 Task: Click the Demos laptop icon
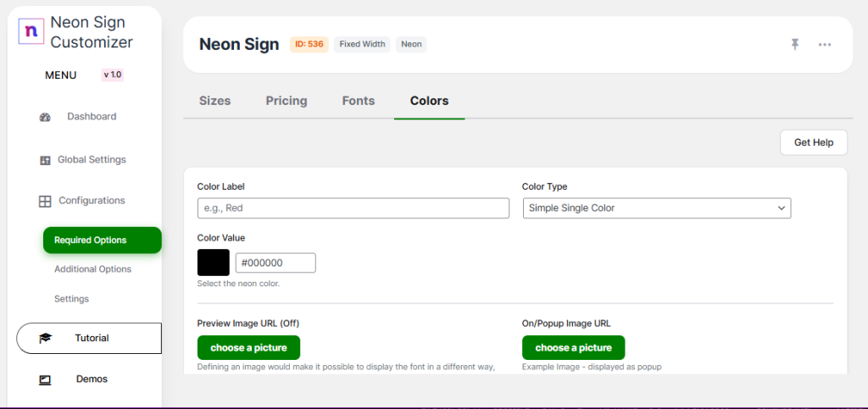tap(45, 380)
